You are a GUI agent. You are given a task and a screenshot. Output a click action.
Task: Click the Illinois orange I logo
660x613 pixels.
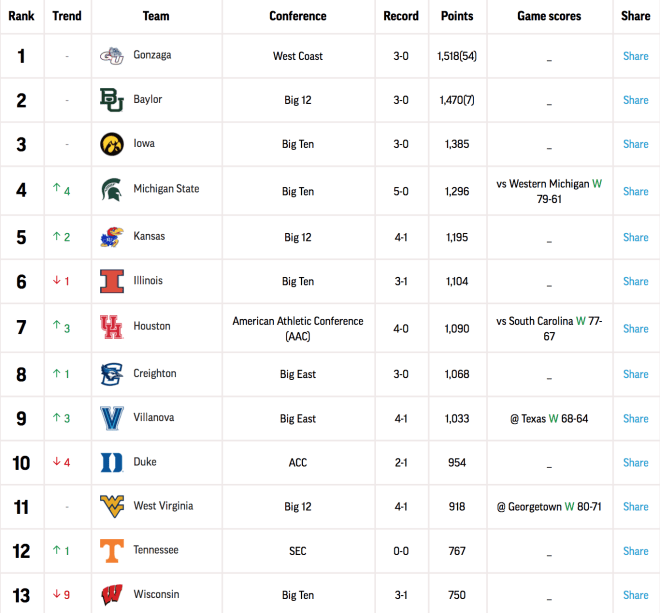point(112,281)
